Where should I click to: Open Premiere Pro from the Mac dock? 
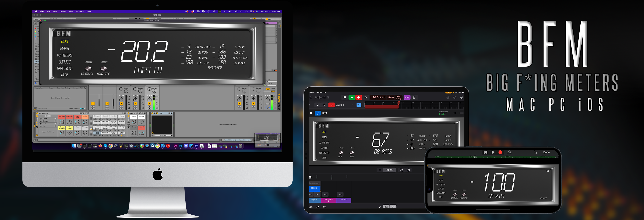tap(197, 146)
